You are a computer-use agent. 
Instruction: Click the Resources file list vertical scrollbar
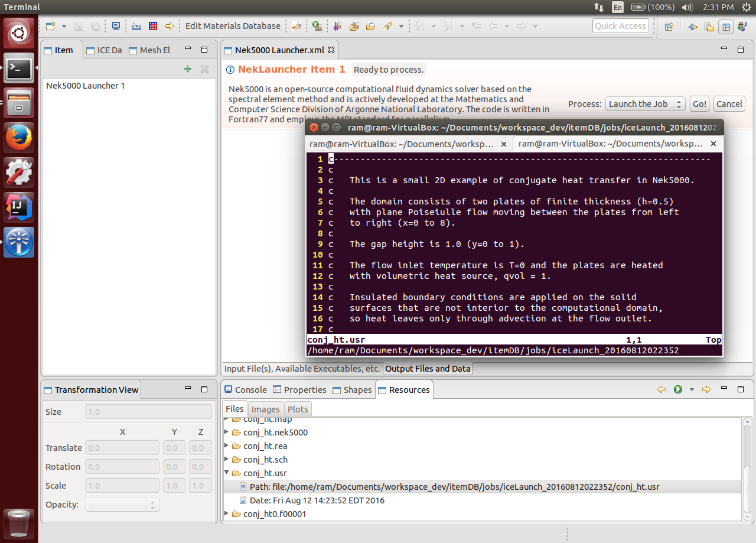tap(747, 469)
